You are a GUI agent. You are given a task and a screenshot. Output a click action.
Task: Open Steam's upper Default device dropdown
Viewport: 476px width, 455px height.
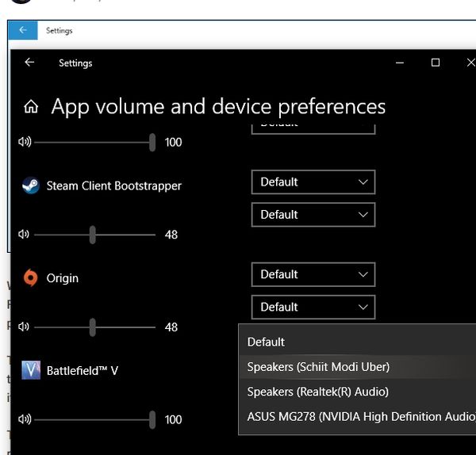(x=313, y=182)
